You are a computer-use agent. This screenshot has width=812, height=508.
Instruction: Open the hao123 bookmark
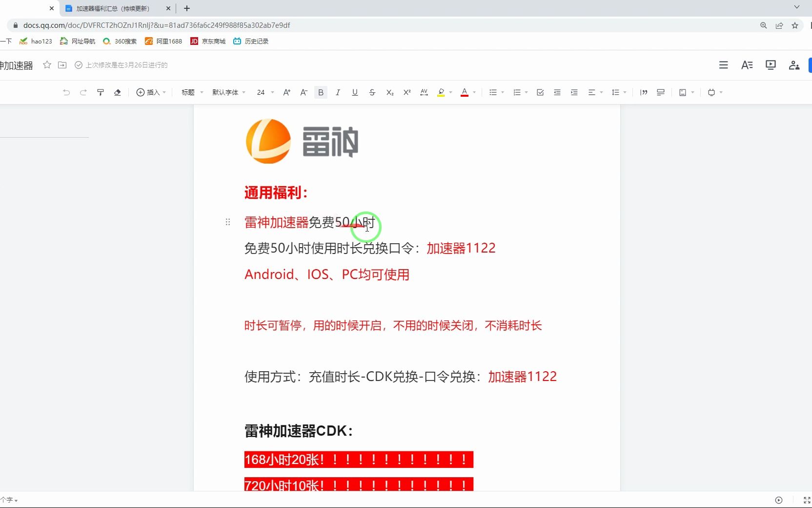pos(36,41)
